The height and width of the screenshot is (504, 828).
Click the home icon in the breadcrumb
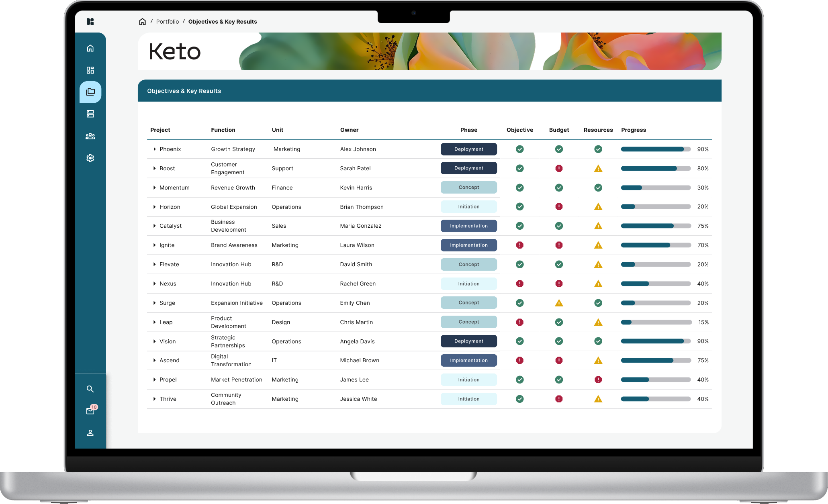(143, 21)
